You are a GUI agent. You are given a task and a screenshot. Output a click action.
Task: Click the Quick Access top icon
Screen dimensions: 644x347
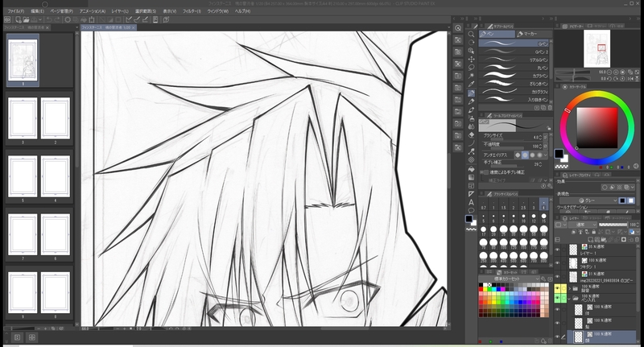(x=458, y=28)
